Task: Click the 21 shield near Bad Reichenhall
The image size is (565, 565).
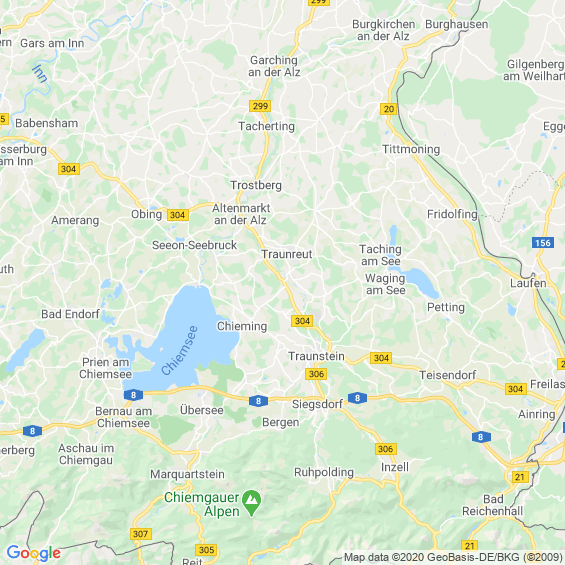Action: [520, 477]
